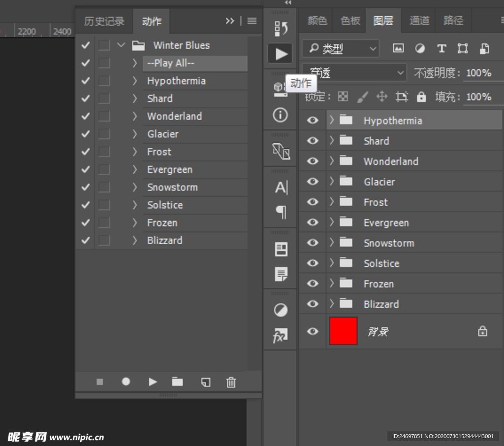Open the Adjustments half-circle panel icon
This screenshot has width=504, height=446.
[x=281, y=310]
